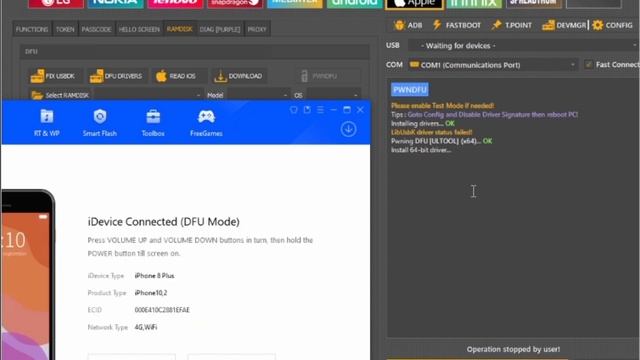Click the 'Operation stopped by user!' status text
This screenshot has width=640, height=360.
point(513,349)
